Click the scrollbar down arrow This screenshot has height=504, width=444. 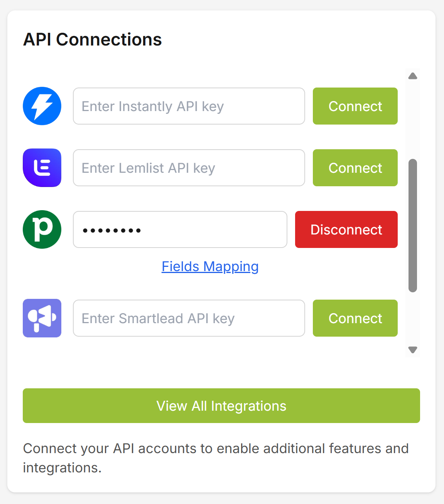pyautogui.click(x=412, y=349)
